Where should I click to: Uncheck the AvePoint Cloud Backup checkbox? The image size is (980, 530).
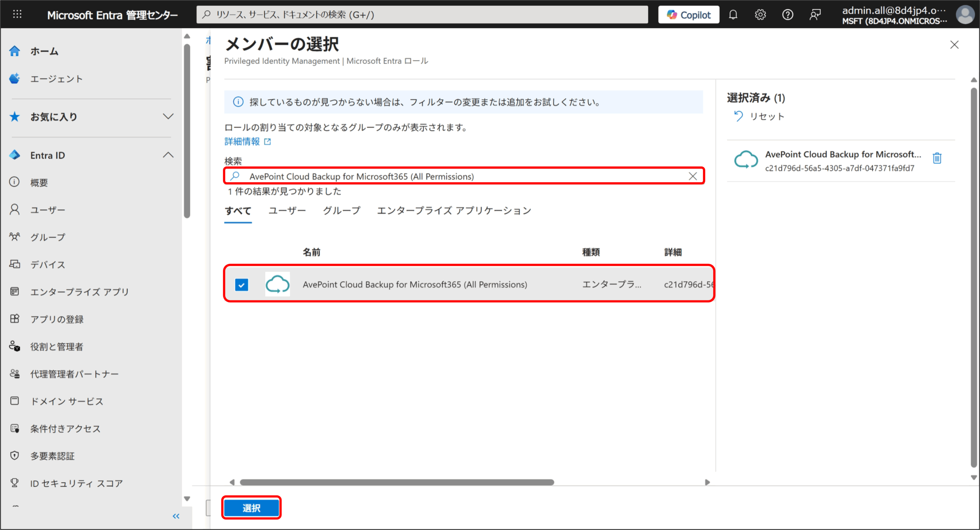[242, 284]
